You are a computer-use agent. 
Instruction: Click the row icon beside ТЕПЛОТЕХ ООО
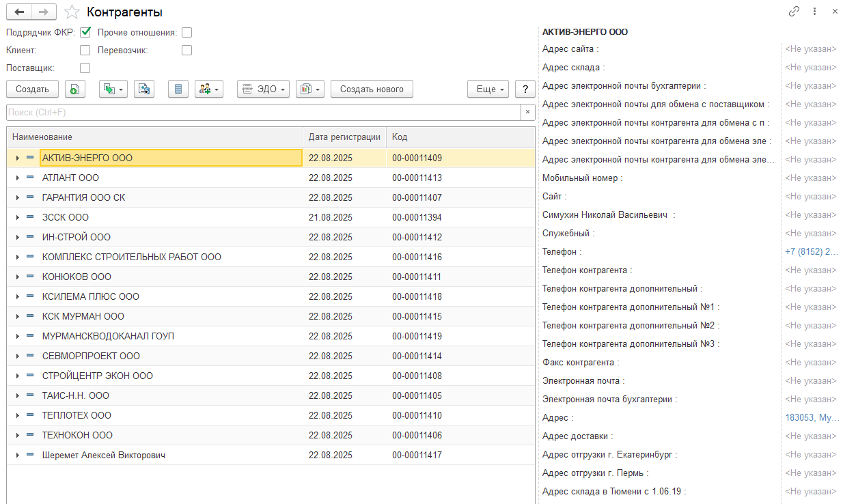pyautogui.click(x=30, y=415)
